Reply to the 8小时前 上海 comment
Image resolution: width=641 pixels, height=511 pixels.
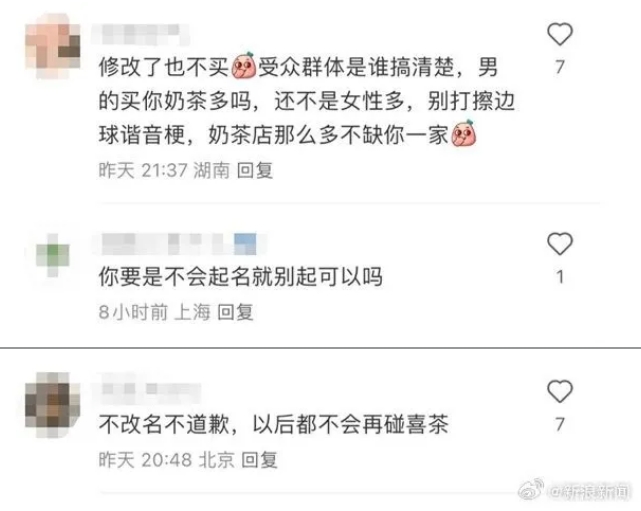(235, 312)
